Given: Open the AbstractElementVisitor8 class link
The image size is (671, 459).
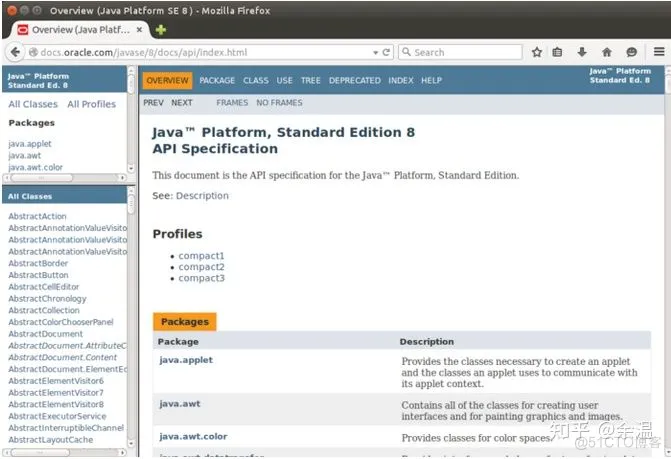Looking at the screenshot, I should tap(56, 405).
